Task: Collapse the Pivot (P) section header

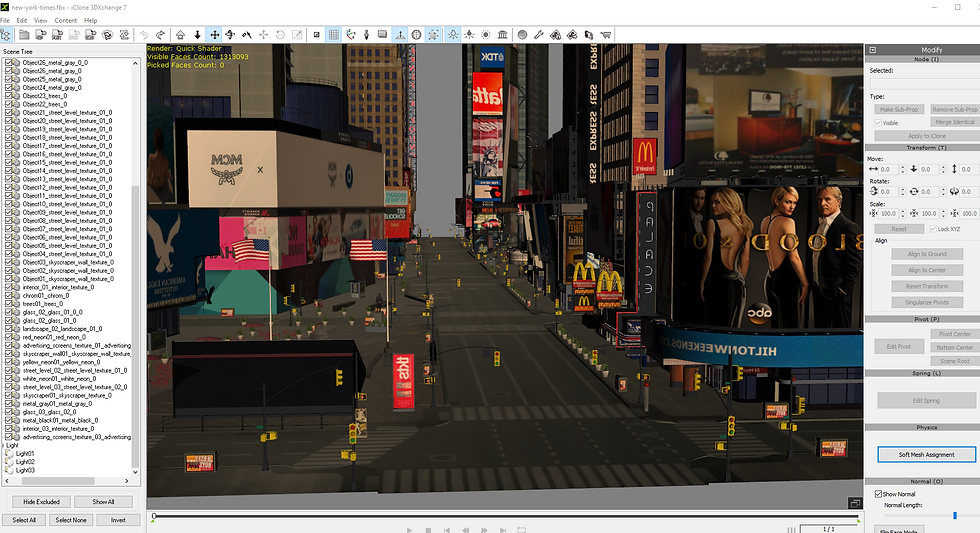Action: 922,319
